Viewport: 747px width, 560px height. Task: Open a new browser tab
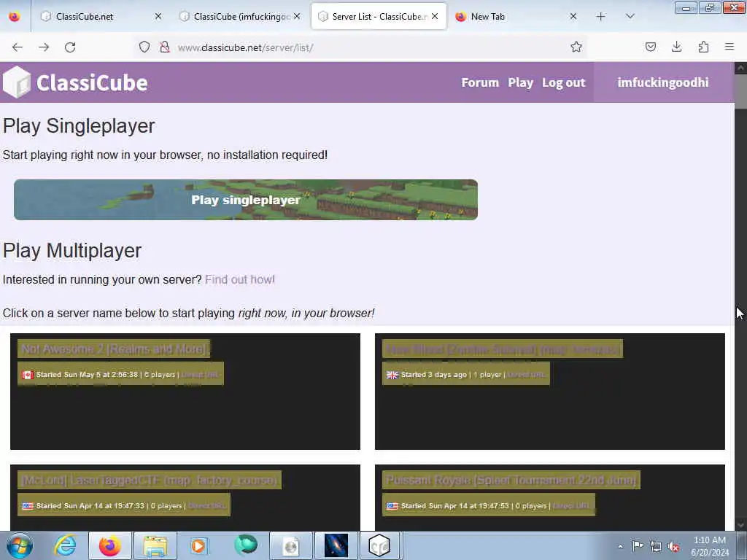tap(601, 17)
